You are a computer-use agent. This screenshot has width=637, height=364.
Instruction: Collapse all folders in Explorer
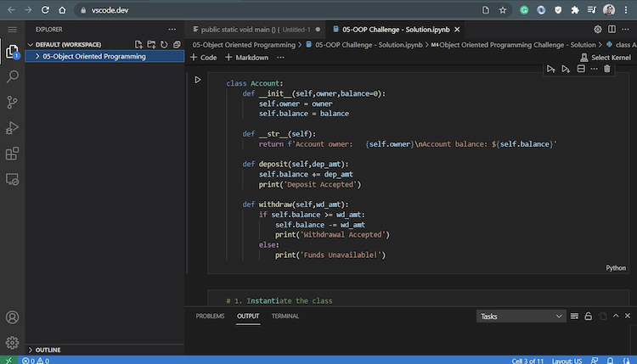click(177, 45)
